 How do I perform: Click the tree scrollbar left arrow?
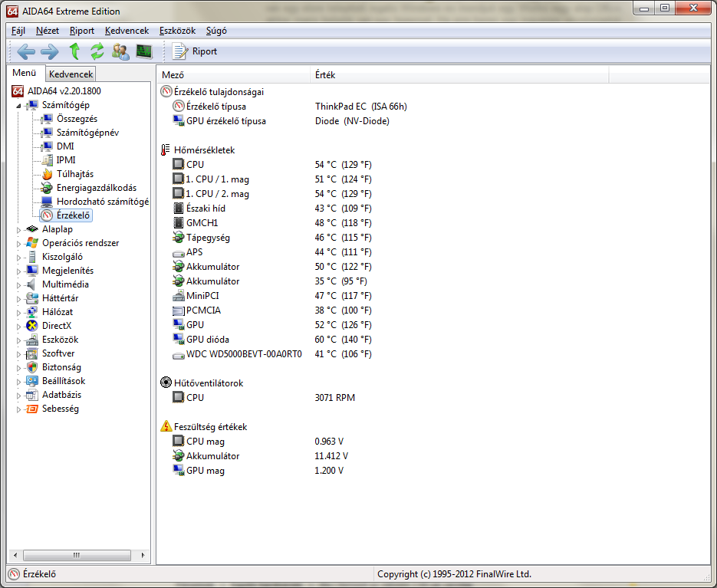[15, 555]
